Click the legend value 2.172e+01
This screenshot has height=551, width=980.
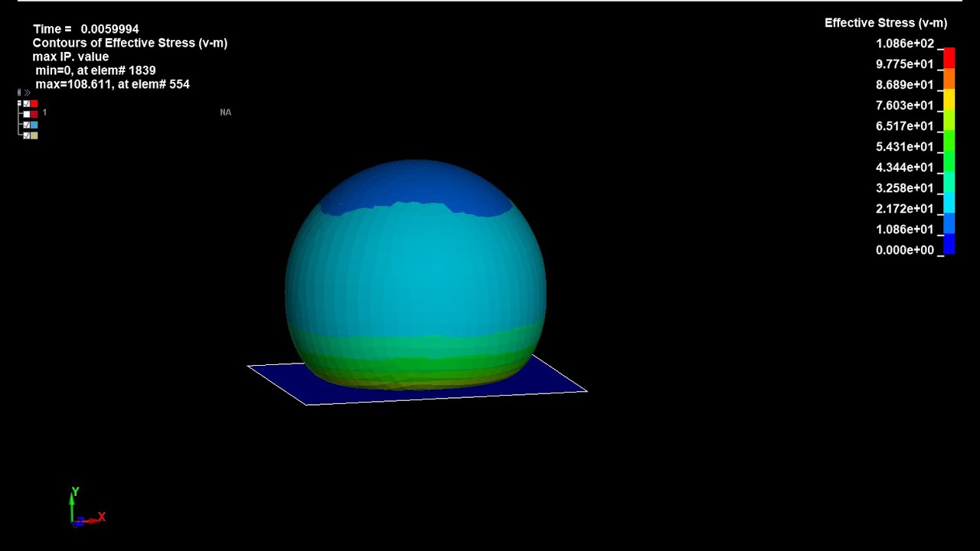(905, 209)
